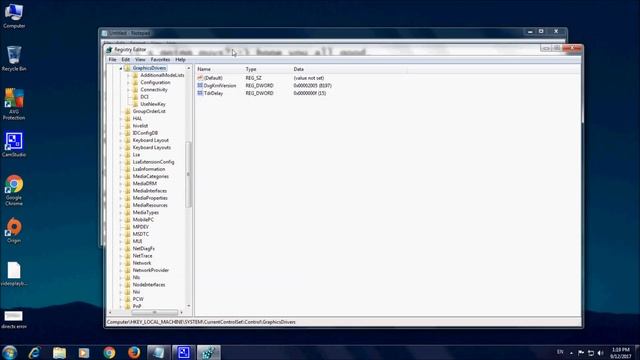Click the volume icon in system tray
Image resolution: width=640 pixels, height=360 pixels.
point(600,353)
